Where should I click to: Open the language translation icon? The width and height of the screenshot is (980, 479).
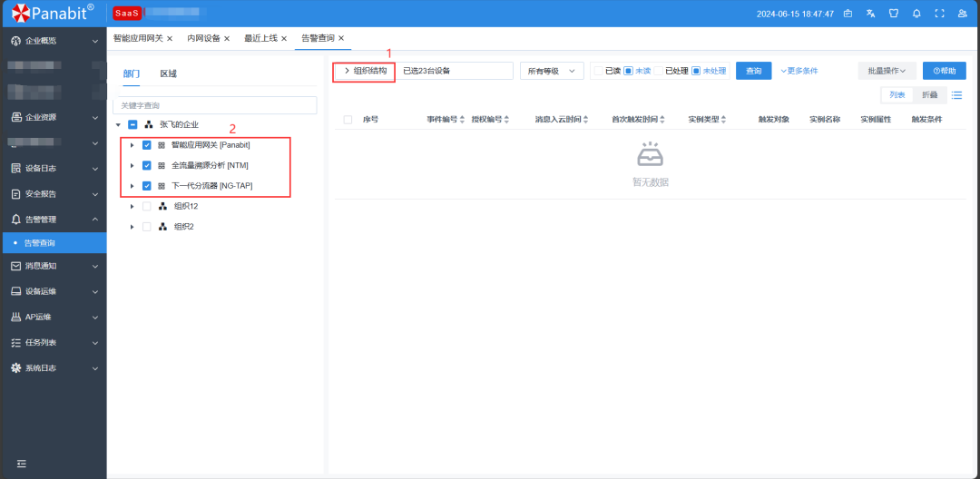[x=870, y=13]
